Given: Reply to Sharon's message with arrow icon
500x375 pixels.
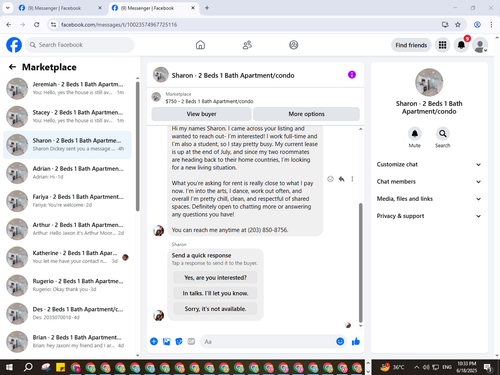Looking at the screenshot, I should coord(341,179).
